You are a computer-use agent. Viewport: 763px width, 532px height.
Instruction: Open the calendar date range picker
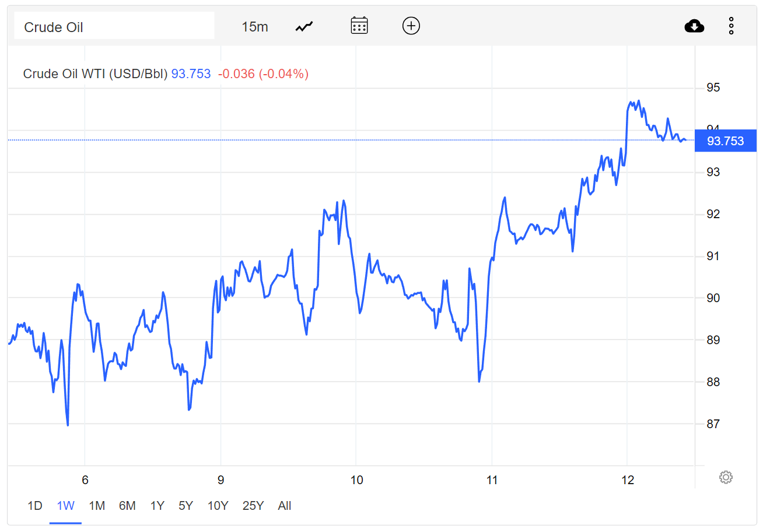tap(359, 26)
